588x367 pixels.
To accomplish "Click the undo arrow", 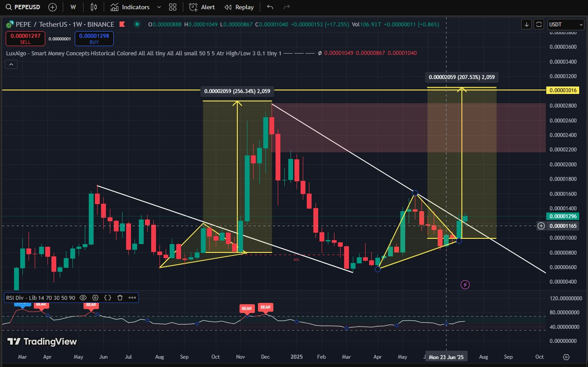I will (x=270, y=7).
